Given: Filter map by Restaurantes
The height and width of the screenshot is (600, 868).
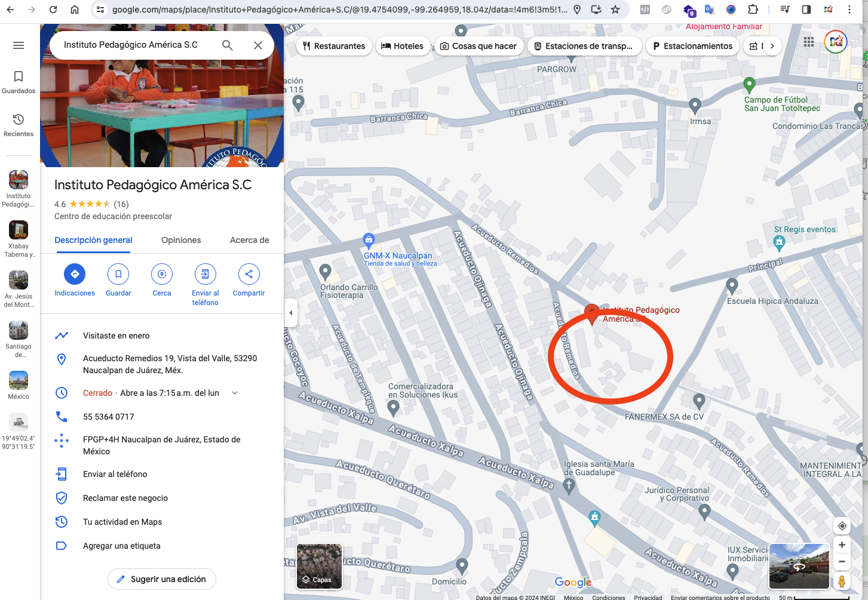Looking at the screenshot, I should tap(335, 46).
